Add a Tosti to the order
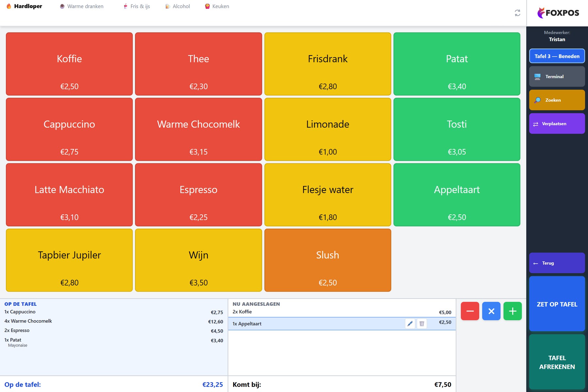The height and width of the screenshot is (392, 588). pyautogui.click(x=457, y=129)
